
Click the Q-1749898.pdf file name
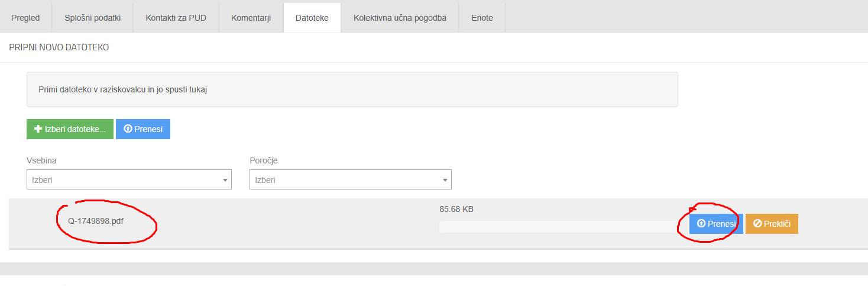[x=96, y=221]
